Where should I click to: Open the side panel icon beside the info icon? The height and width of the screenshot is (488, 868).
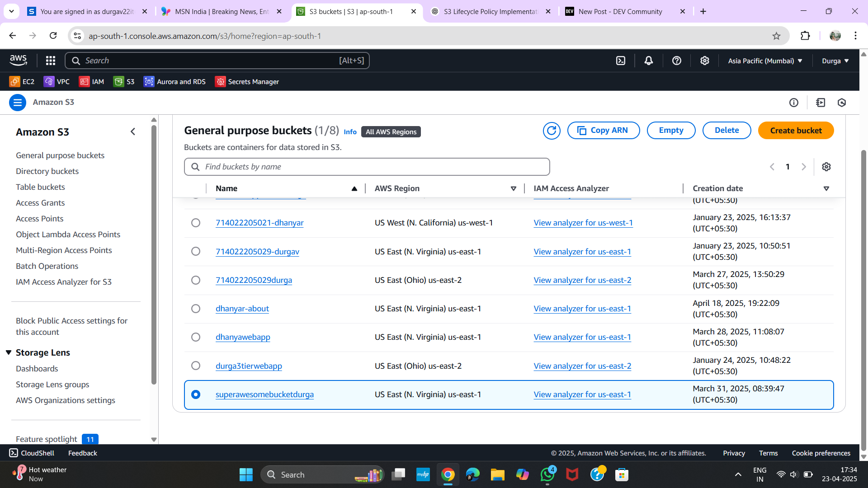[821, 103]
